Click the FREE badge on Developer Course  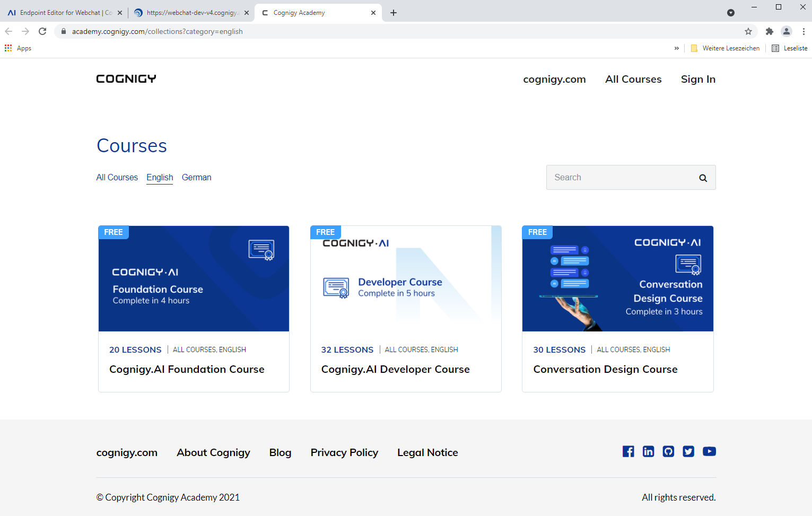[x=326, y=232]
